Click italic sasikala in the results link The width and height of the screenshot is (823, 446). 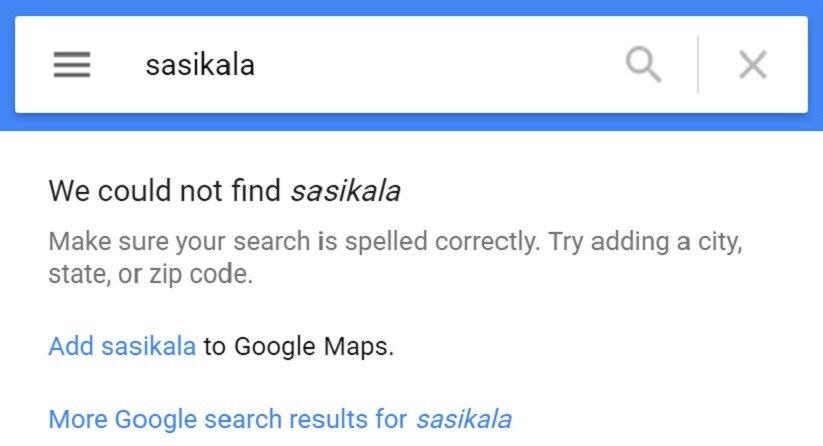click(x=464, y=419)
